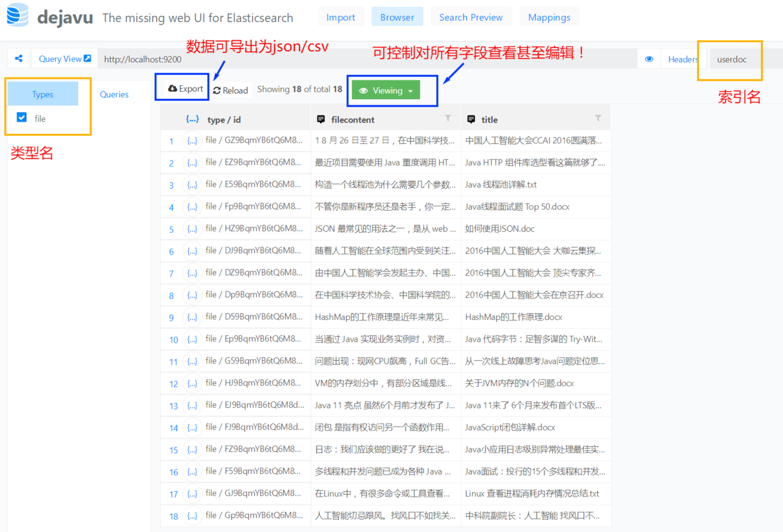Click the share icon beside Query View

19,57
